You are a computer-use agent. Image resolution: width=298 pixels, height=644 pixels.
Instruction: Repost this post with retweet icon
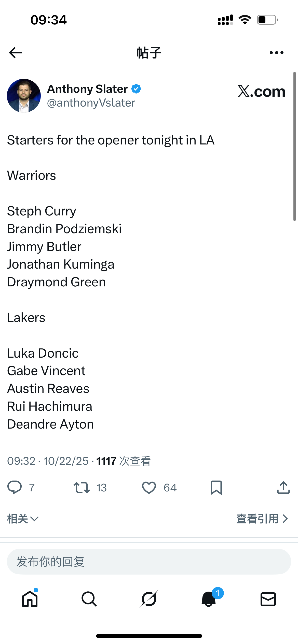click(82, 488)
